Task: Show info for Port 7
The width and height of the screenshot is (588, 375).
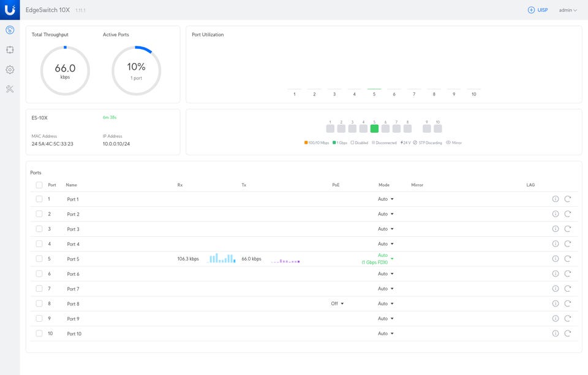Action: tap(556, 289)
